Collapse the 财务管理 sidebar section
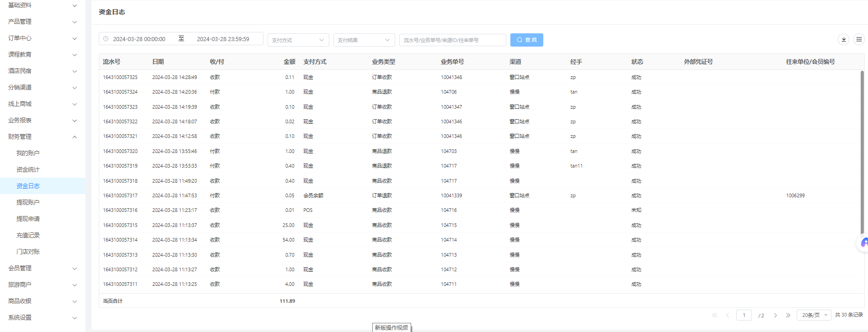The image size is (868, 332). (x=43, y=137)
